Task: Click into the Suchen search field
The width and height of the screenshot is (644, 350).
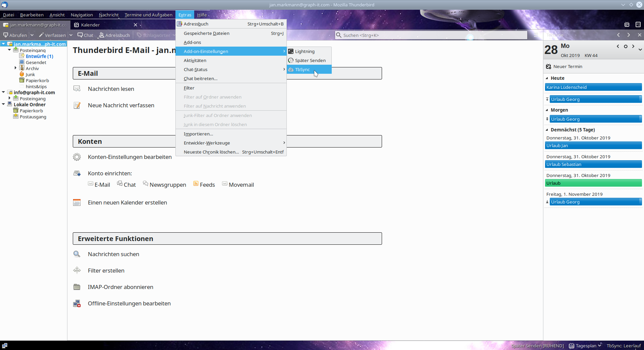Action: coord(433,35)
